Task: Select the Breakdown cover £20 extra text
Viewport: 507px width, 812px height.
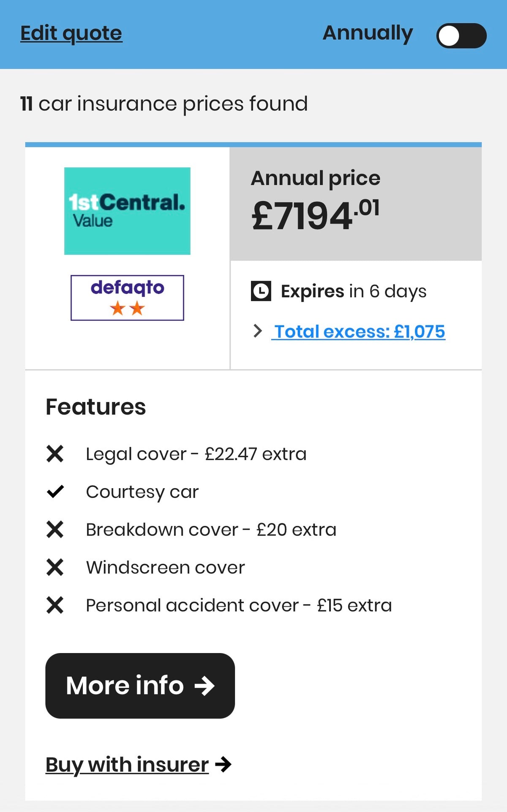Action: tap(211, 530)
